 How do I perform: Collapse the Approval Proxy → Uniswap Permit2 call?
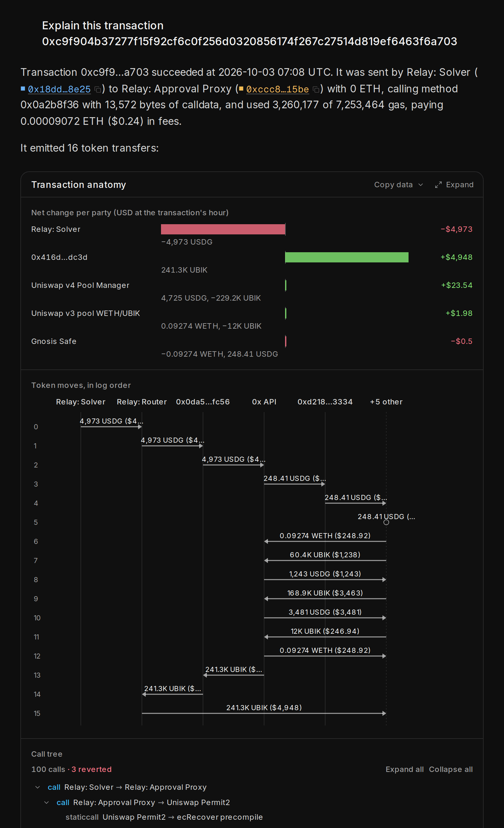(47, 803)
